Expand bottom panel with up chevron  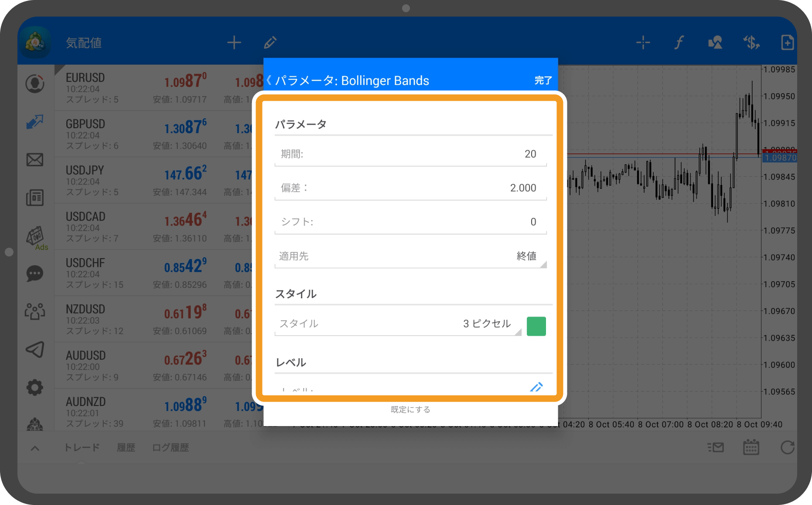click(35, 448)
